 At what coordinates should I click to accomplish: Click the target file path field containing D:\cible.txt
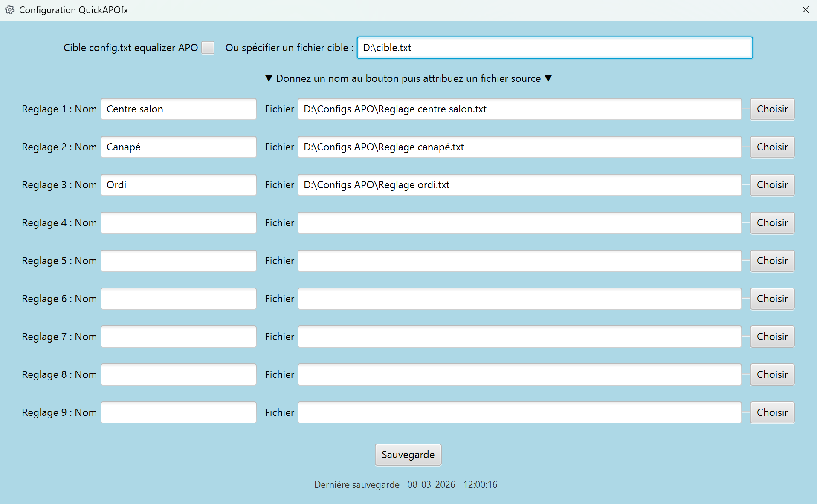pyautogui.click(x=554, y=48)
